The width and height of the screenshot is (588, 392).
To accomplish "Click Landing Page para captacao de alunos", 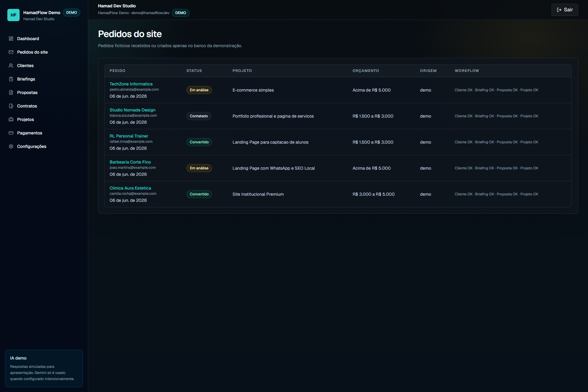I will point(270,142).
